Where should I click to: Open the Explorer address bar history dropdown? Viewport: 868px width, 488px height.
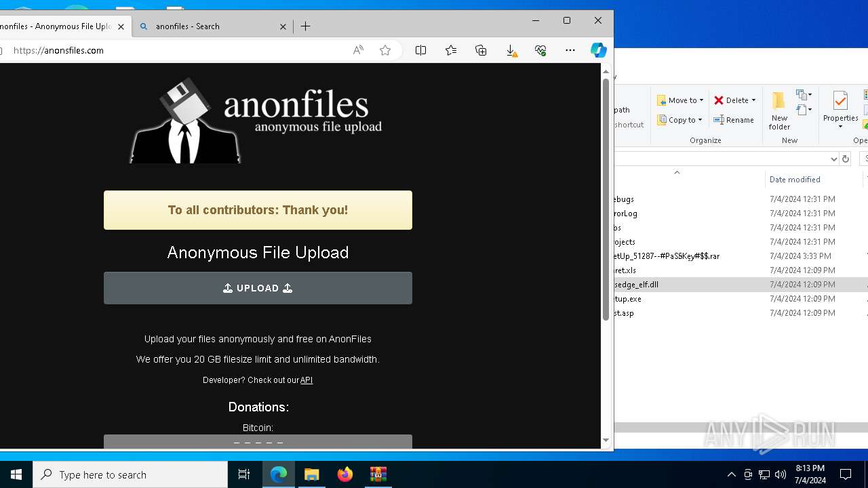(833, 159)
